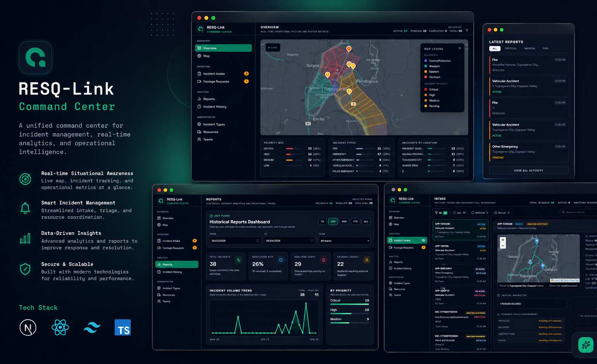Open Incident History in the Overview sidebar
Image resolution: width=597 pixels, height=364 pixels.
pyautogui.click(x=215, y=107)
